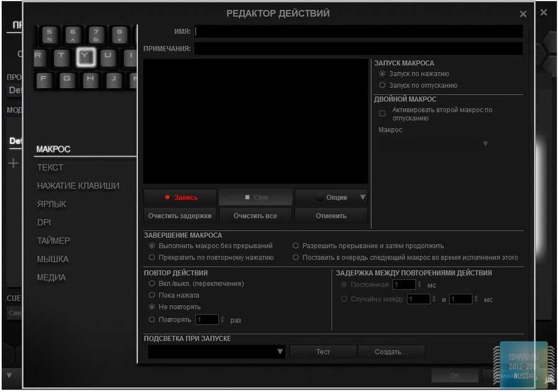
Task: Click the Очистить все button
Action: coord(255,216)
